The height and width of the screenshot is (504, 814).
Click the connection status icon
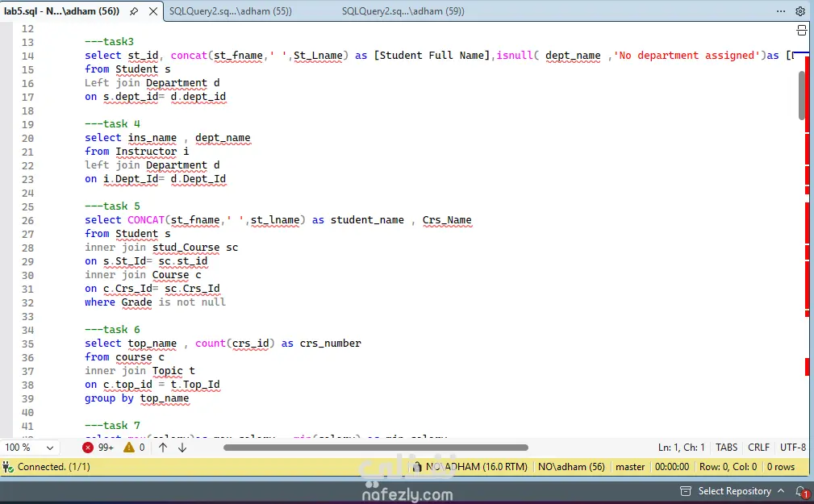click(8, 467)
